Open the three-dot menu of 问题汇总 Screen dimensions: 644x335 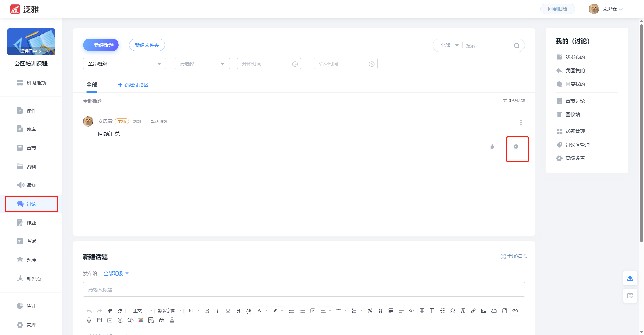click(521, 123)
